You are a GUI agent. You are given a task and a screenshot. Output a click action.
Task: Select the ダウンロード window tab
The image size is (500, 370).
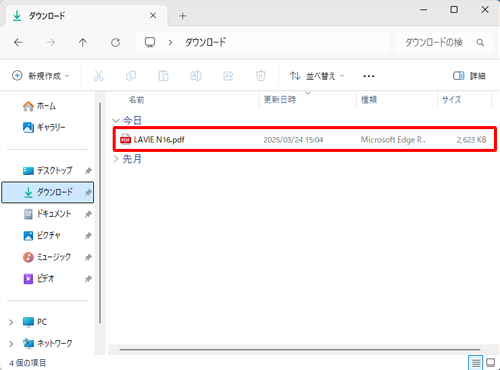coord(86,16)
